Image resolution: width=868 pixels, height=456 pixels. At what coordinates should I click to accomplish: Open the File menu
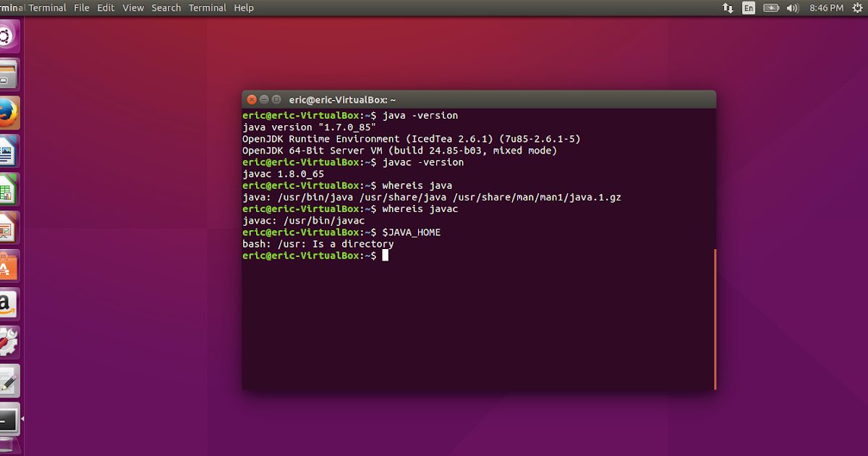click(82, 8)
